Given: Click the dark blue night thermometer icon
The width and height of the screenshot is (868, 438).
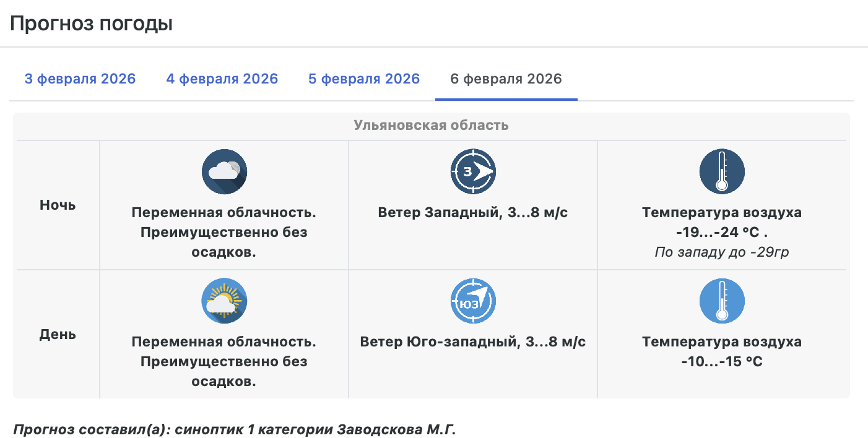Looking at the screenshot, I should coord(721,171).
